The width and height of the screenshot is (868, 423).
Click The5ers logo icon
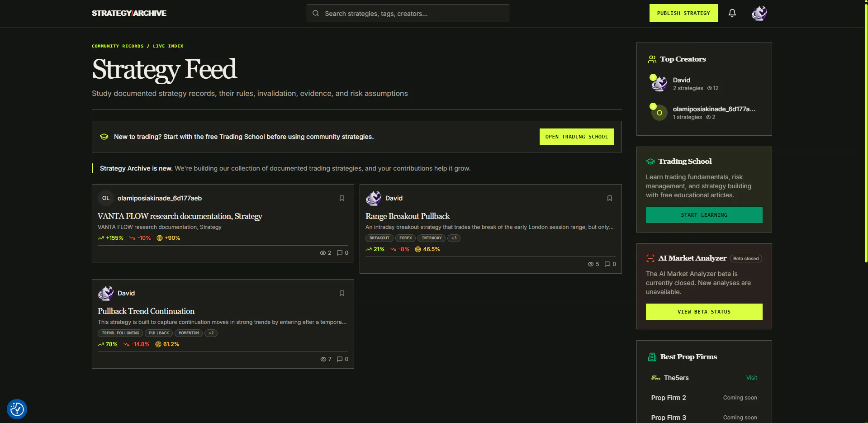[656, 378]
